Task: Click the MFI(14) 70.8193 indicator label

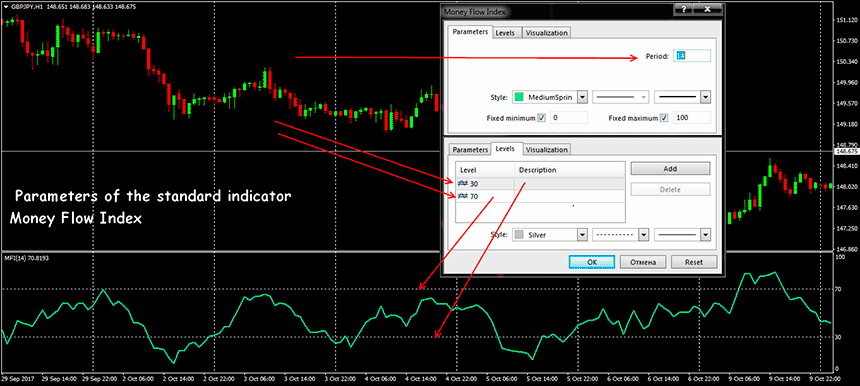Action: click(x=26, y=258)
